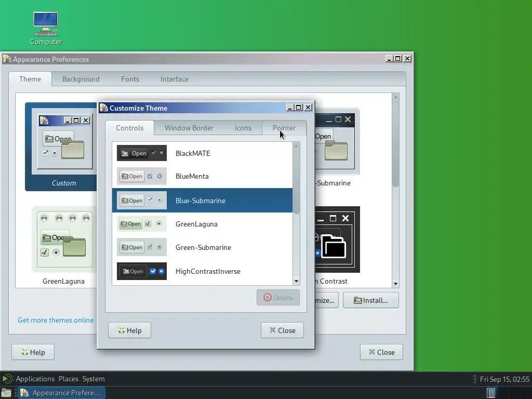Choose the Blue-Submarine controls preview thumbnail
This screenshot has height=399, width=532.
(x=141, y=201)
